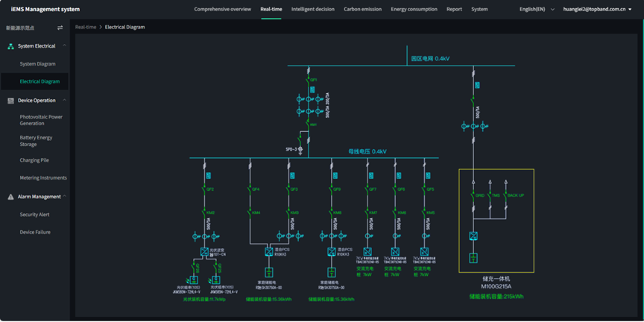Click the Alarm Management warning triangle icon
The width and height of the screenshot is (644, 322).
click(10, 197)
